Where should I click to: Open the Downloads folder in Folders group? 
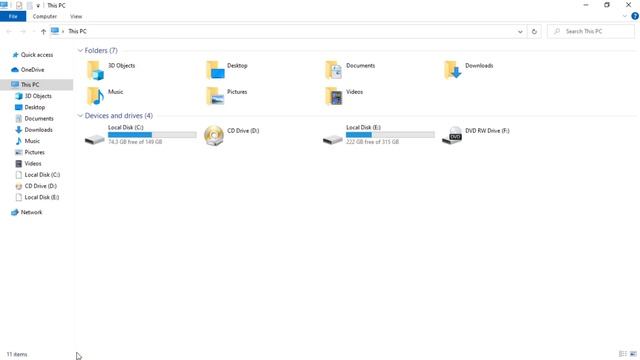[453, 70]
